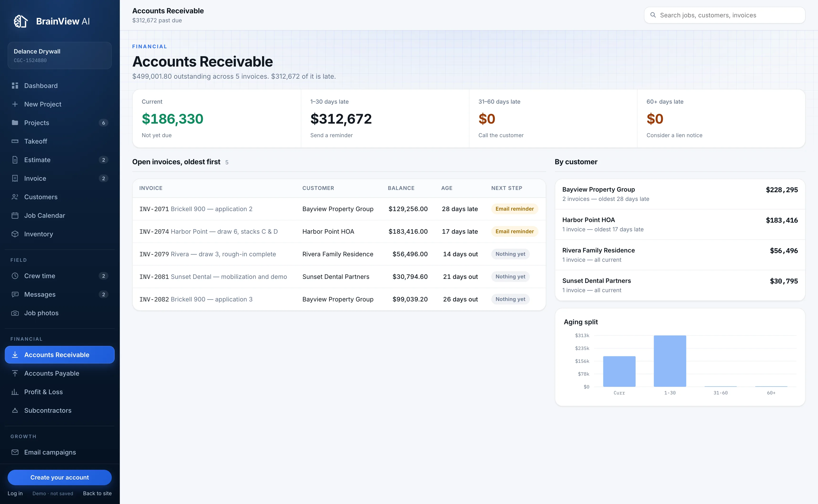
Task: Click the $312,672 1–30 days late card
Action: (385, 118)
